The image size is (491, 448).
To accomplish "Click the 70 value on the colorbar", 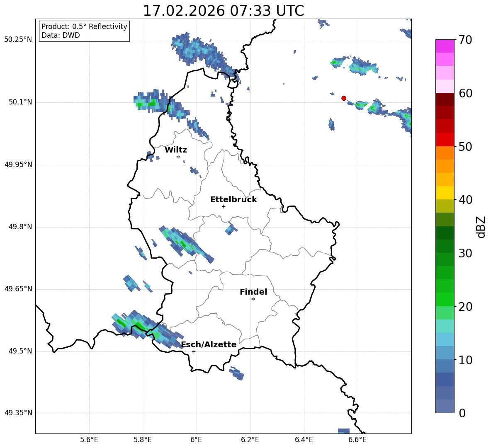I will (465, 40).
